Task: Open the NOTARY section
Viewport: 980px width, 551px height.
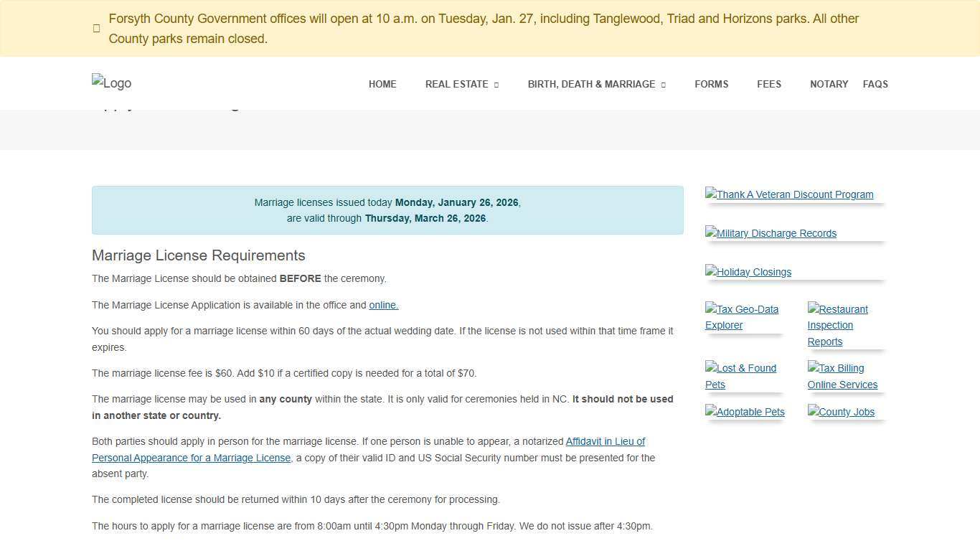Action: coord(829,84)
